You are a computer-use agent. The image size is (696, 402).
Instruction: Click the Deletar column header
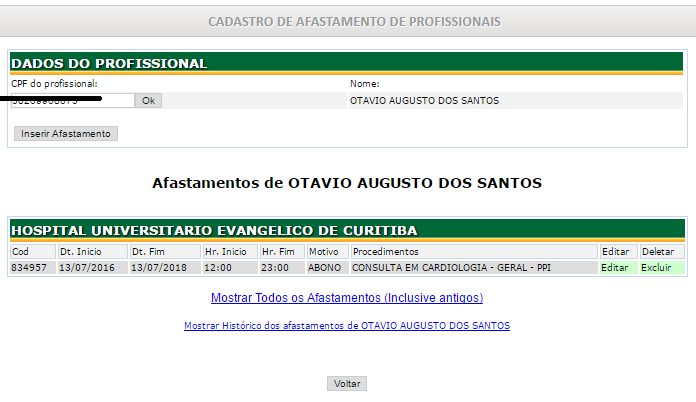click(x=662, y=252)
